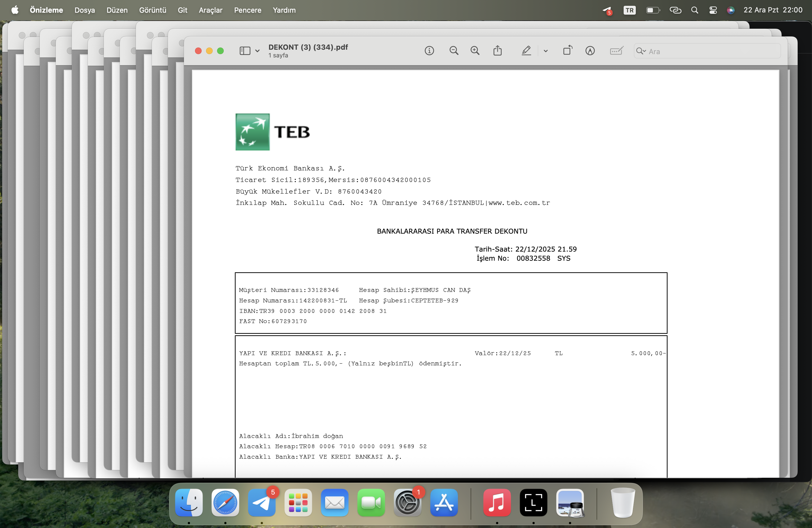Rotate the page with the rotate icon

[568, 51]
